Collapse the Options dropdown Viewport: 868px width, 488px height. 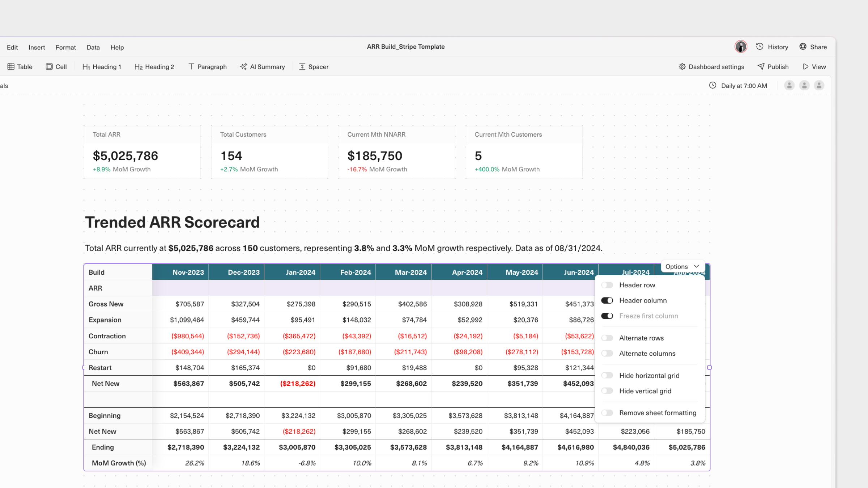click(682, 266)
